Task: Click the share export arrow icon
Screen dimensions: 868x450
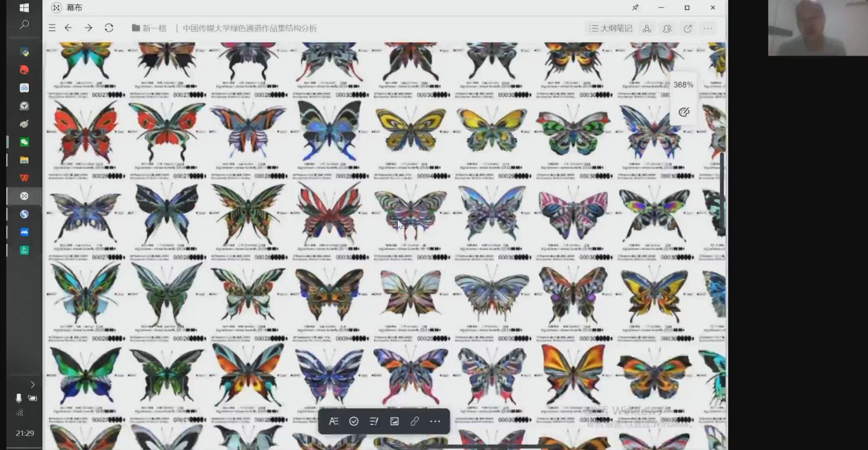Action: [x=688, y=29]
